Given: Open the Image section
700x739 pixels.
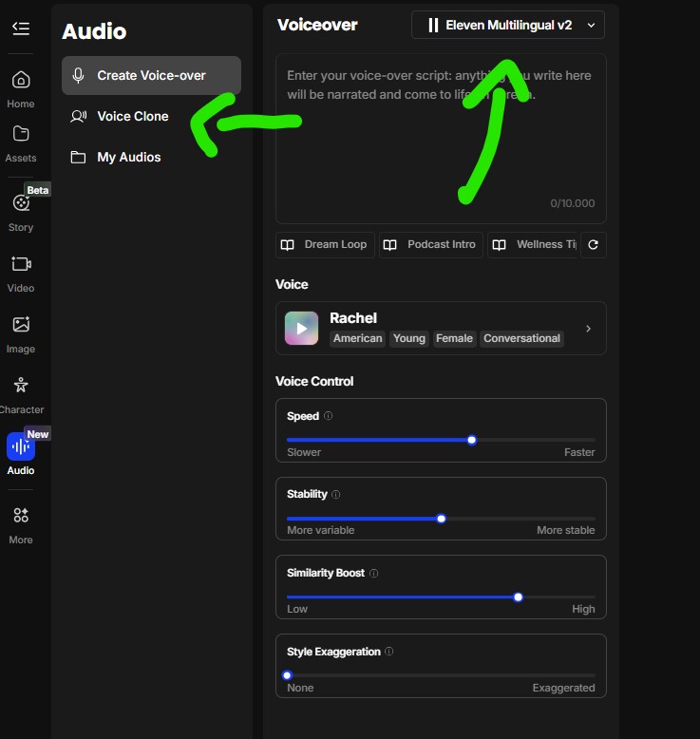Looking at the screenshot, I should pos(21,334).
